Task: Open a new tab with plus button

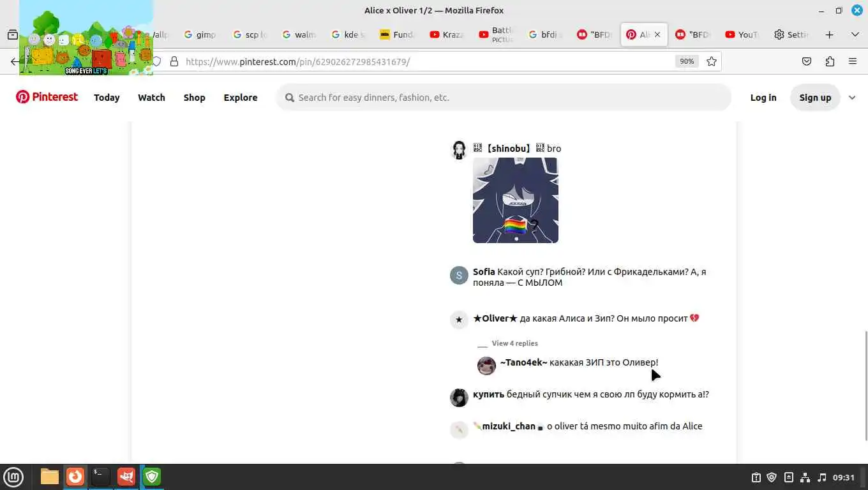Action: (829, 34)
